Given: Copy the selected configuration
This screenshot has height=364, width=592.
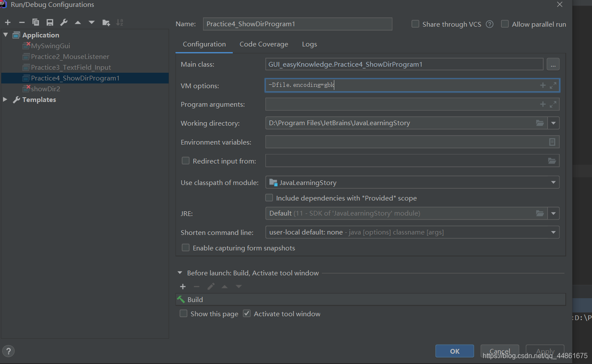Looking at the screenshot, I should (36, 22).
